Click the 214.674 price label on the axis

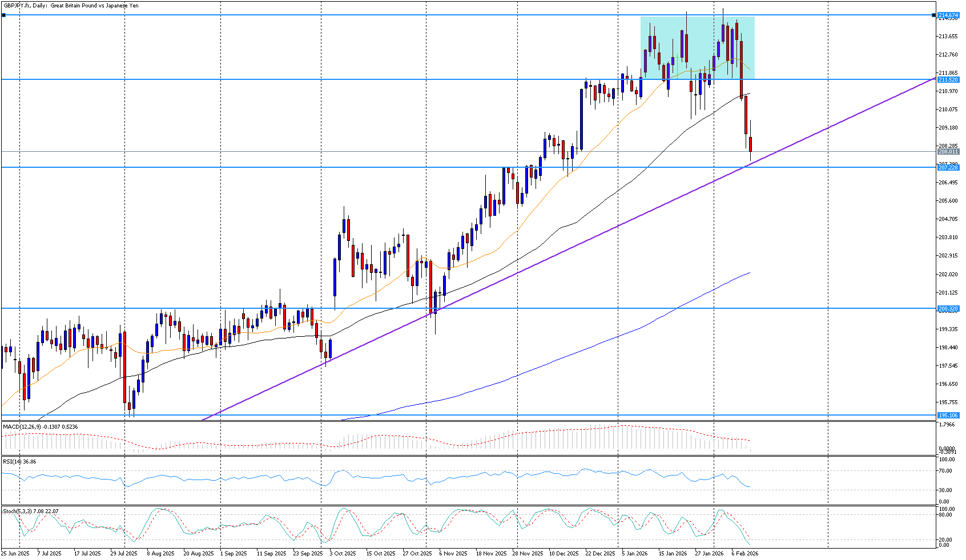click(948, 15)
